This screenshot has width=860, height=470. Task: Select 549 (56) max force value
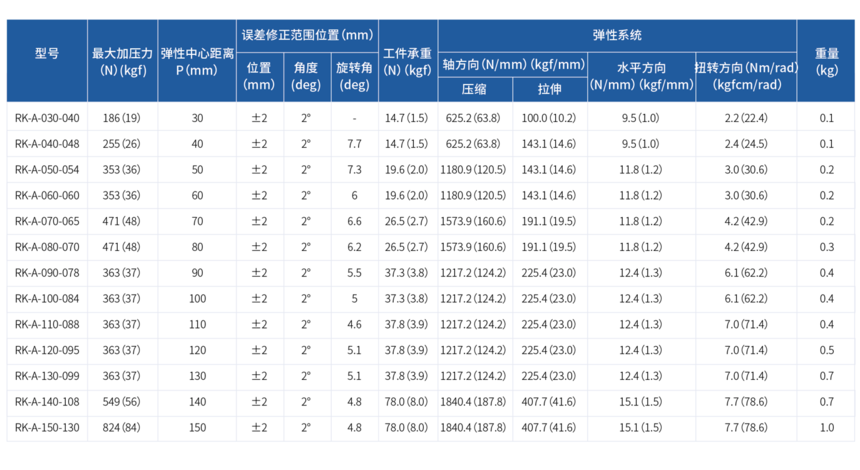point(121,401)
